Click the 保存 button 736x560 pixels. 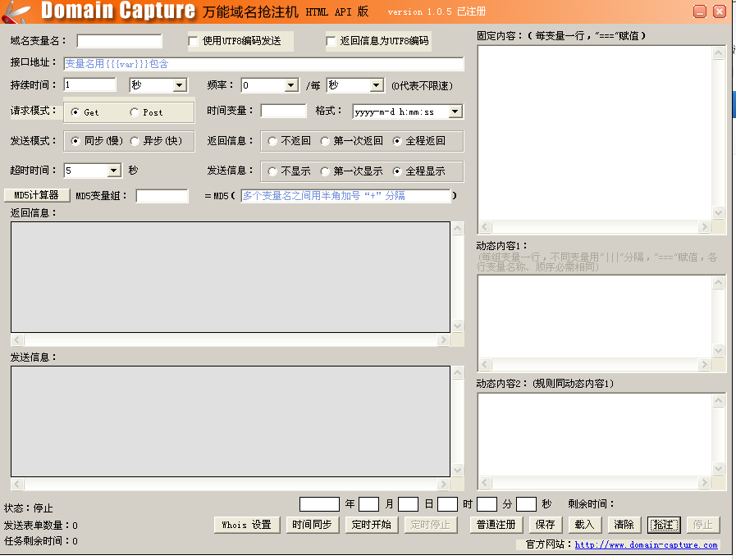coord(545,525)
